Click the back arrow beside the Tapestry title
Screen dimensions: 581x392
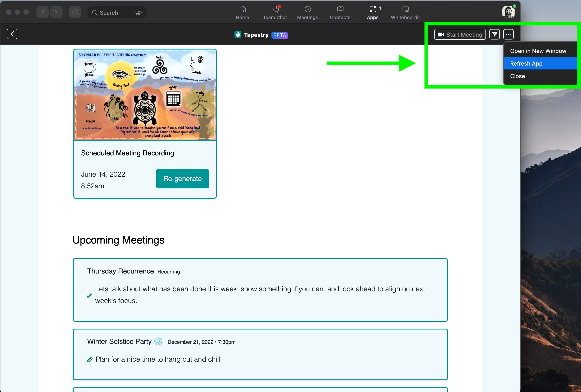12,34
